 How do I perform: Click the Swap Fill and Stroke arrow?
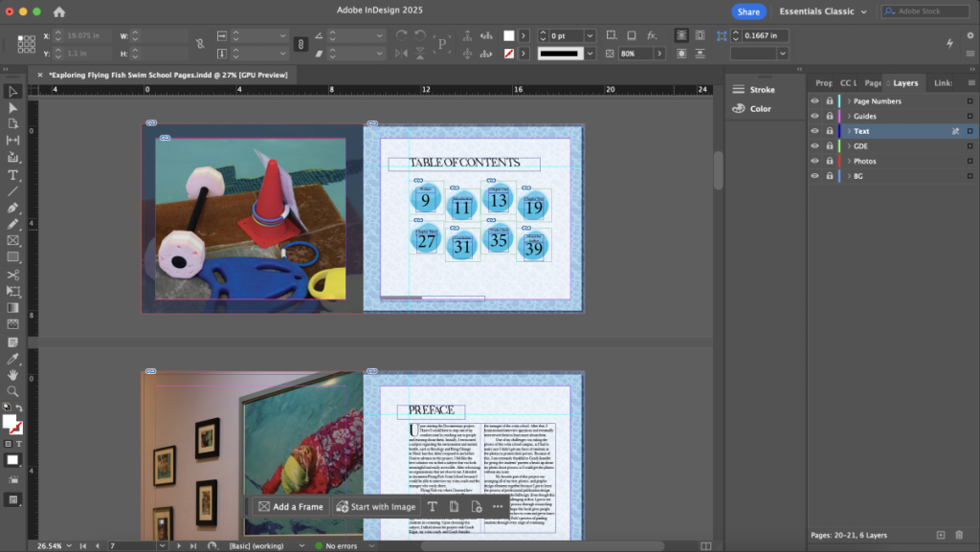tap(19, 408)
